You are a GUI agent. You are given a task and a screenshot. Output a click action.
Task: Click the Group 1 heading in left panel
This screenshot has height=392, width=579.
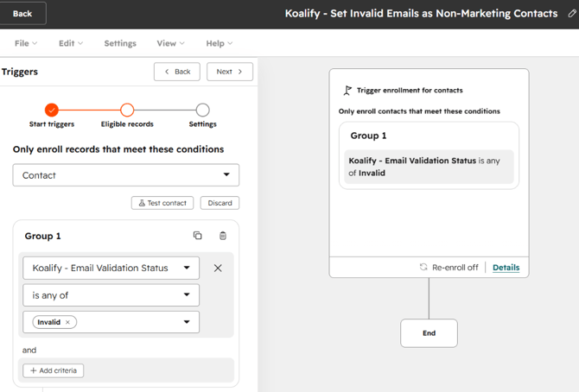point(43,236)
